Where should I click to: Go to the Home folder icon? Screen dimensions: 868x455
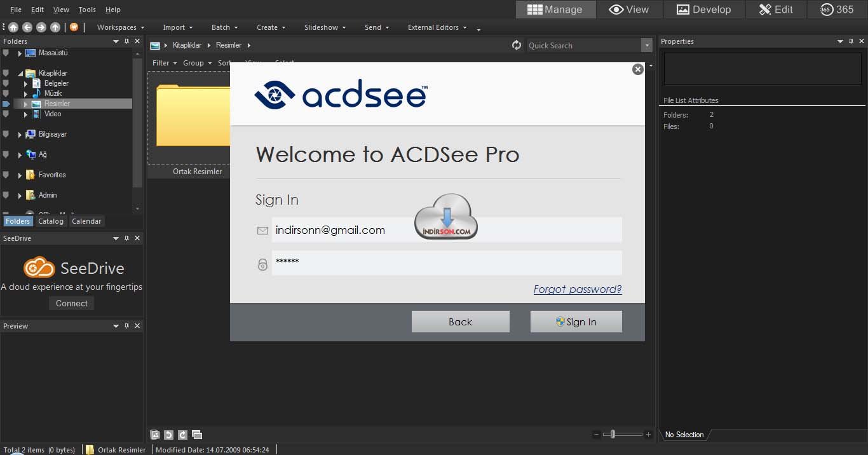(13, 27)
